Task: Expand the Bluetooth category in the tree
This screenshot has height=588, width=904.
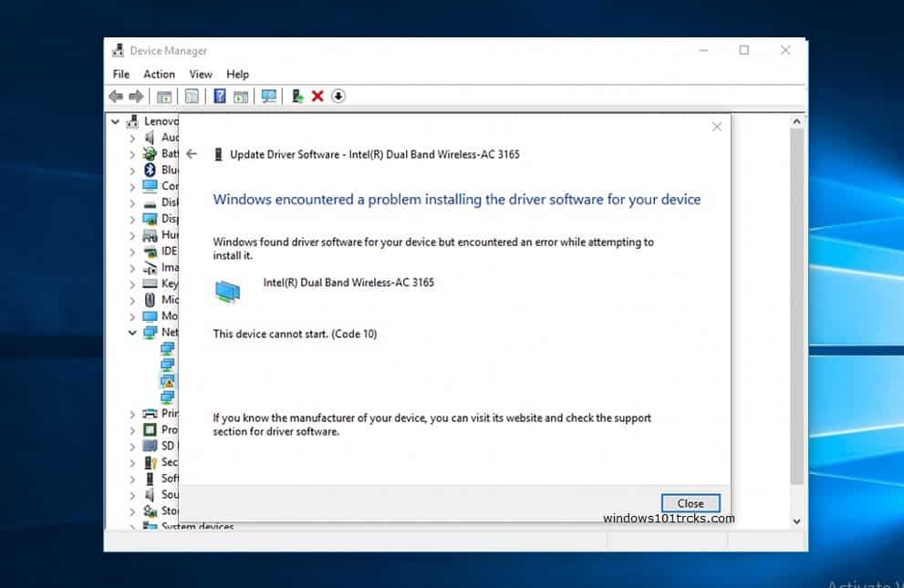Action: coord(132,170)
